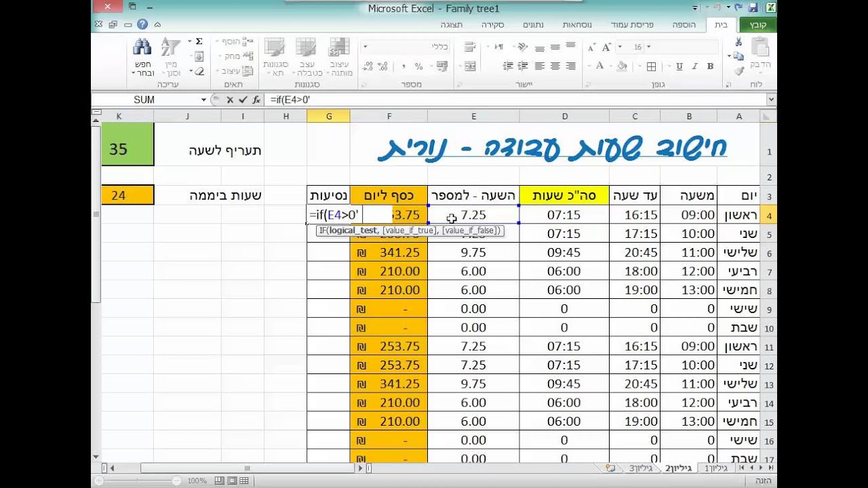The width and height of the screenshot is (868, 488).
Task: Click the Fill down arrow icon
Action: (x=199, y=57)
